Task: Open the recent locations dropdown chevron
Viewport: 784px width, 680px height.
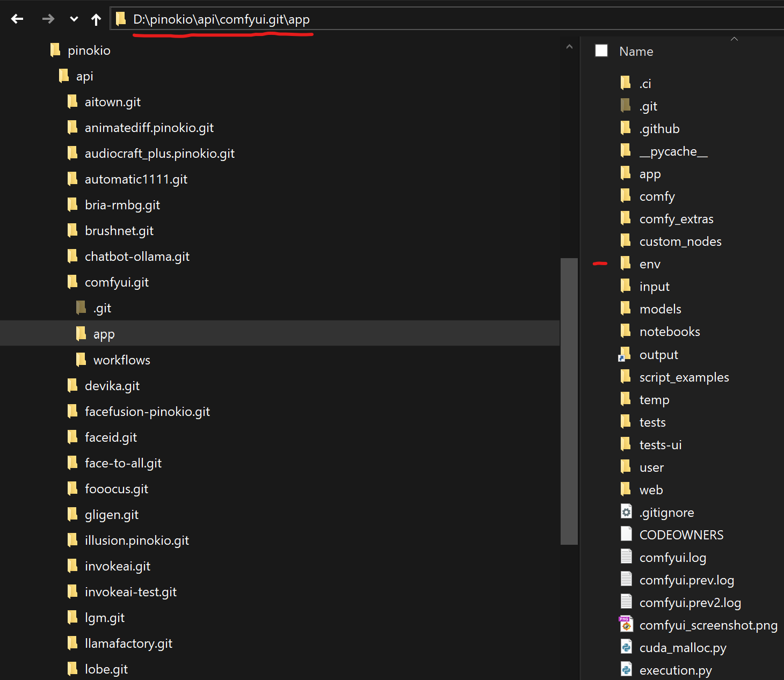Action: 74,19
